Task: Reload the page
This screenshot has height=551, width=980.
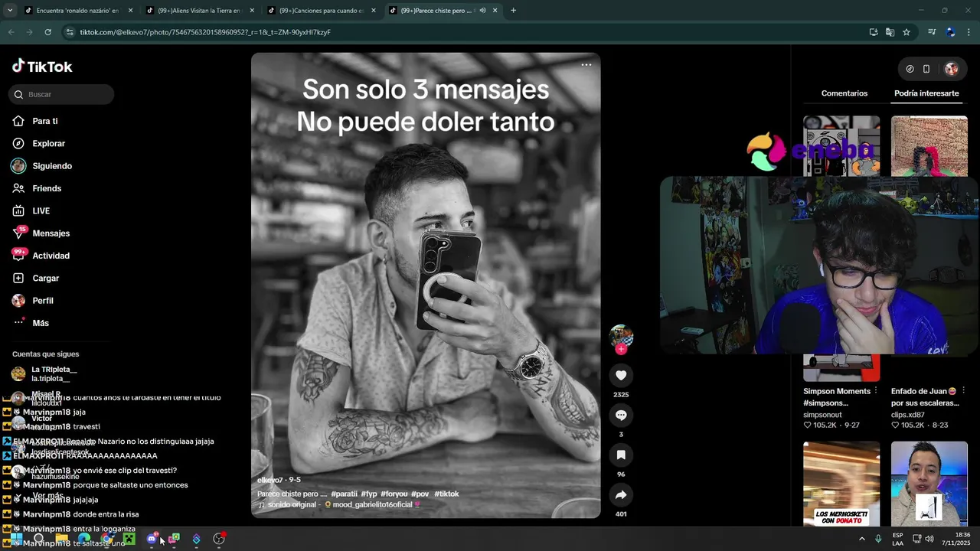Action: 47,32
